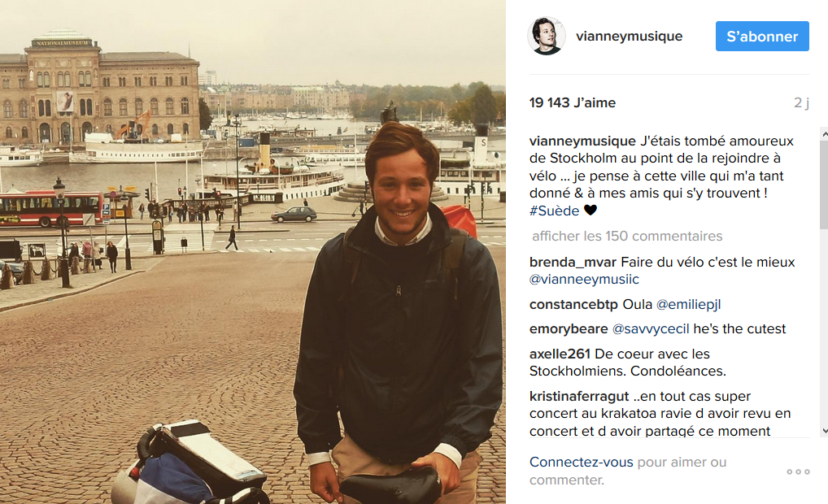This screenshot has height=504, width=828.
Task: Open @emiliepjl mention link
Action: coord(689,304)
